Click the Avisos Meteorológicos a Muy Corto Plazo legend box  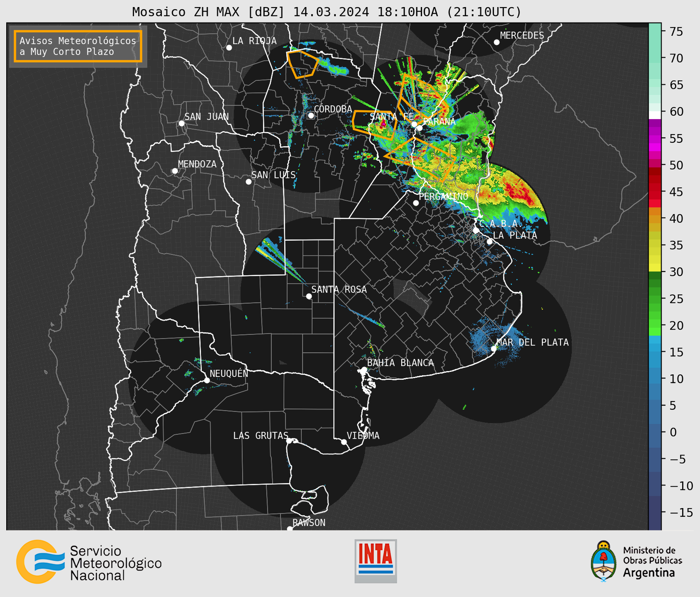78,46
